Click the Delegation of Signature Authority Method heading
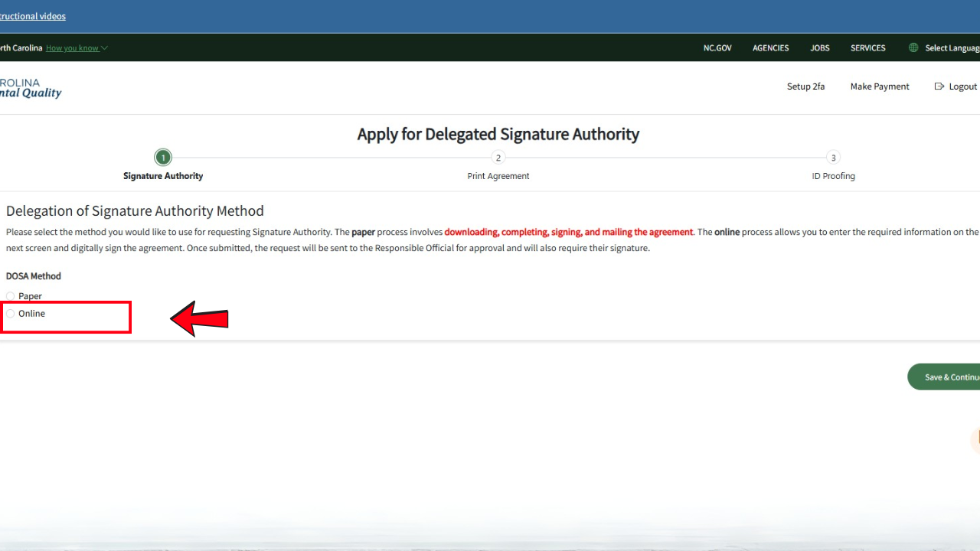Image resolution: width=980 pixels, height=551 pixels. 135,211
